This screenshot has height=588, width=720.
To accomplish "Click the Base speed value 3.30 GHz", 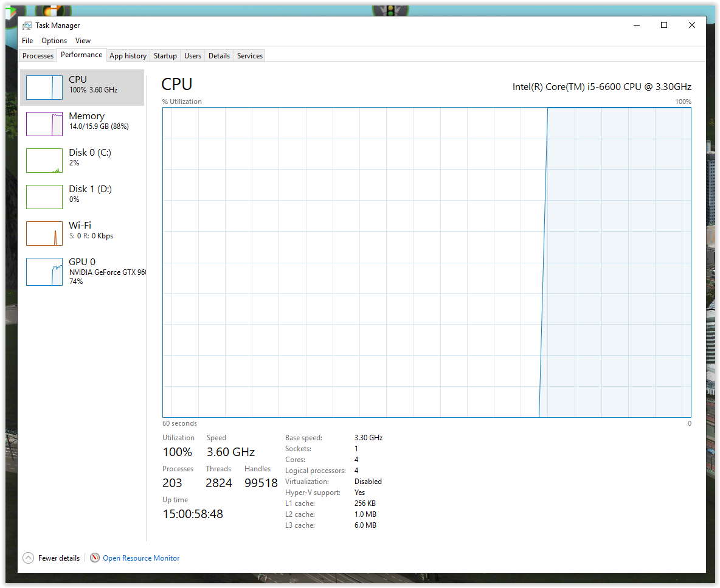I will pyautogui.click(x=369, y=438).
